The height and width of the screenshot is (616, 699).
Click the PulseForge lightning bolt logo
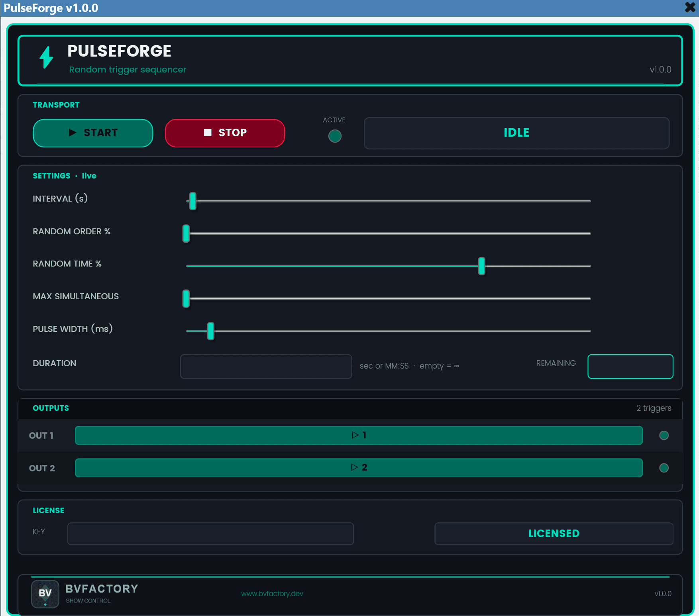pyautogui.click(x=47, y=57)
